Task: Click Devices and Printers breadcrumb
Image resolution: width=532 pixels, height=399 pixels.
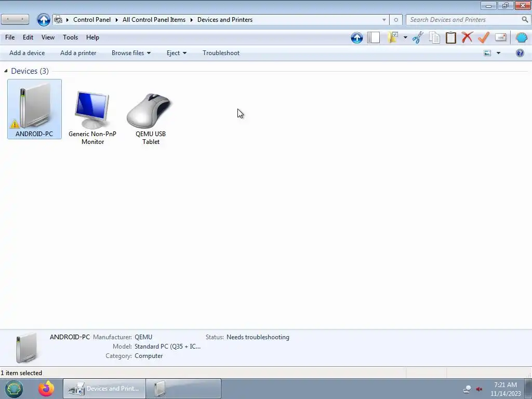Action: pyautogui.click(x=225, y=20)
